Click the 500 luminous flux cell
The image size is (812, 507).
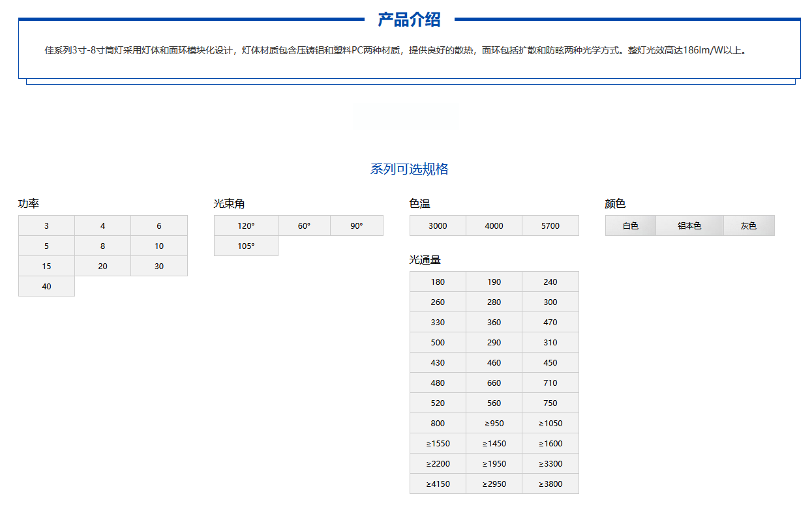click(438, 342)
